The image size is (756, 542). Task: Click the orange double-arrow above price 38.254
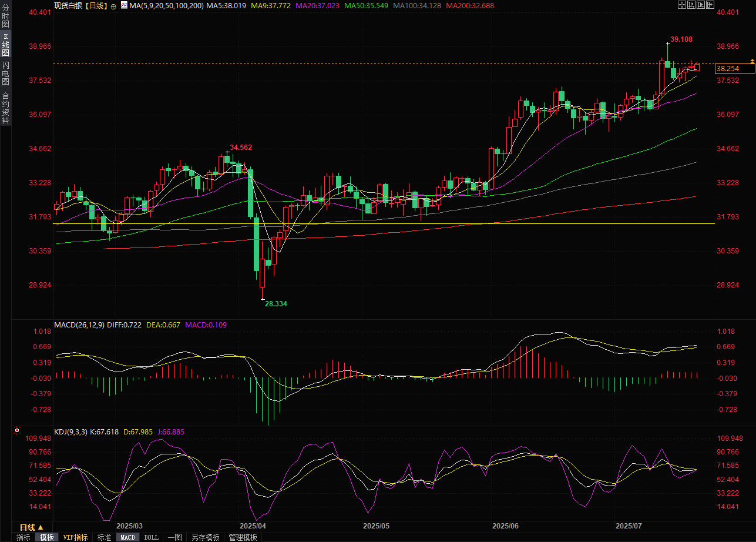[751, 61]
